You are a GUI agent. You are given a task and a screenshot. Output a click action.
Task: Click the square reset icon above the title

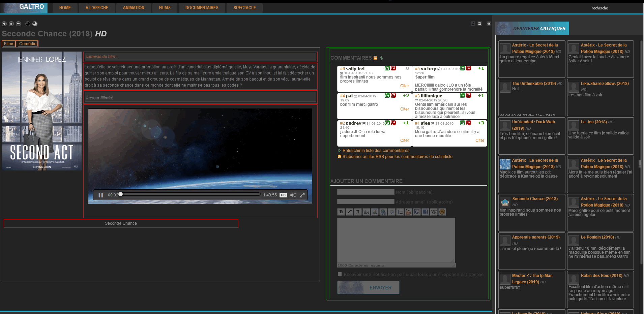click(11, 24)
